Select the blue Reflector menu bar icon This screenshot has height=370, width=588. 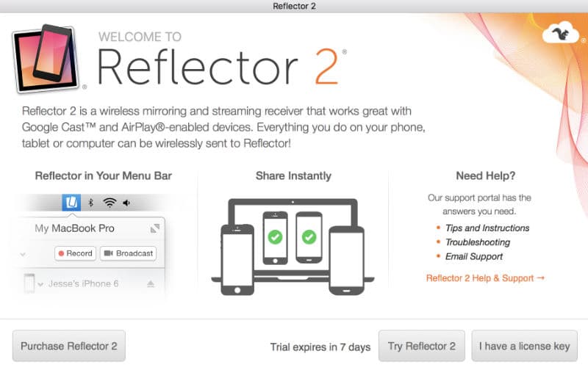[71, 203]
